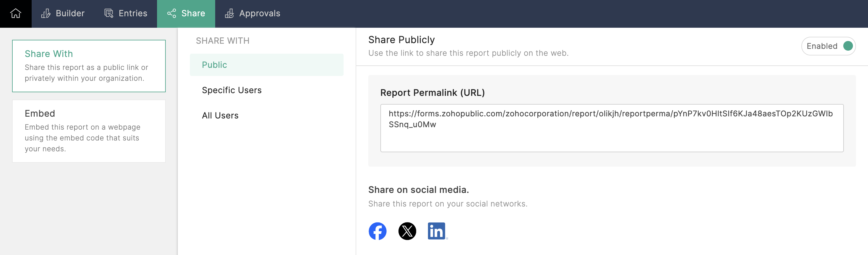Image resolution: width=868 pixels, height=255 pixels.
Task: Select All Users sharing option
Action: click(x=220, y=115)
